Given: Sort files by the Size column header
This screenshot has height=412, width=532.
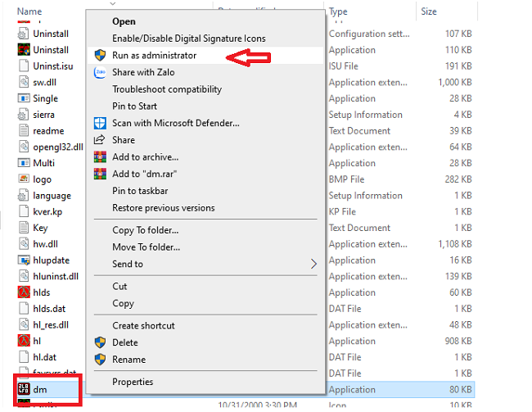Looking at the screenshot, I should pyautogui.click(x=429, y=11).
